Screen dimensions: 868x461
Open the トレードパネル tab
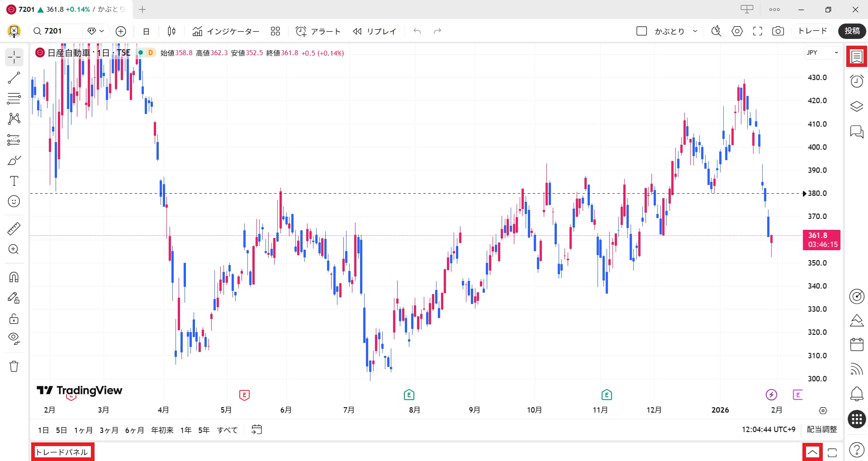pyautogui.click(x=62, y=452)
